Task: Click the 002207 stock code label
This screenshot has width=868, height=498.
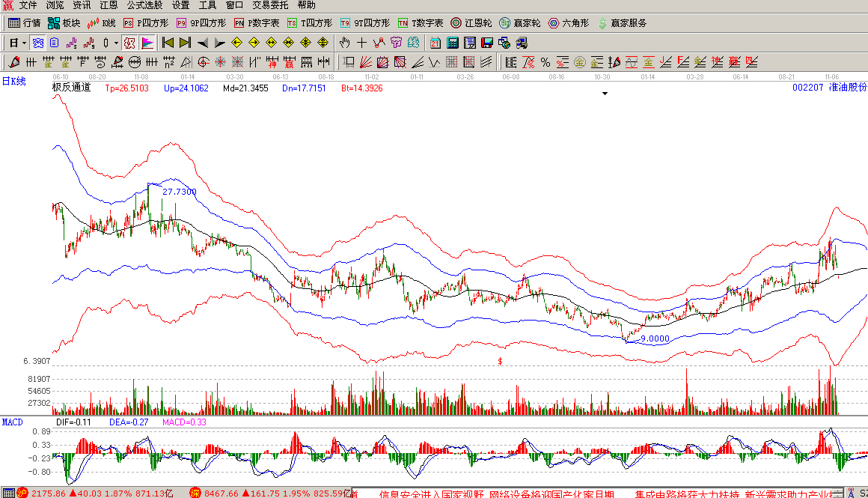Action: tap(807, 88)
